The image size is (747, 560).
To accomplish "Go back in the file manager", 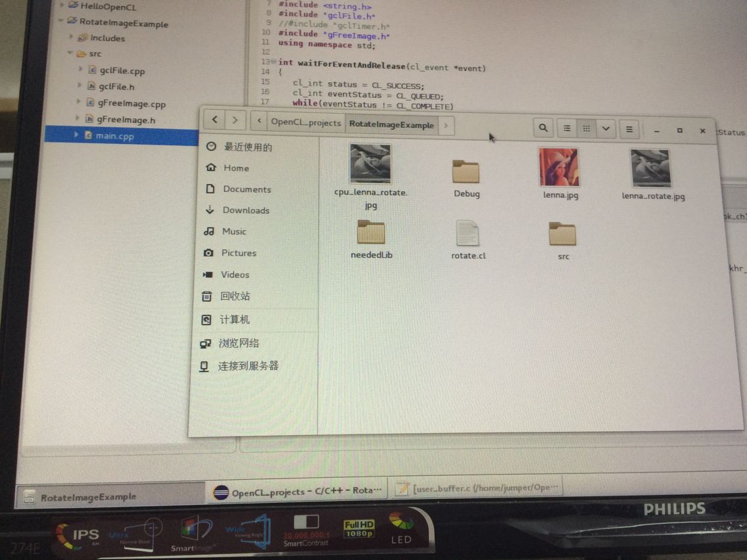I will point(214,120).
